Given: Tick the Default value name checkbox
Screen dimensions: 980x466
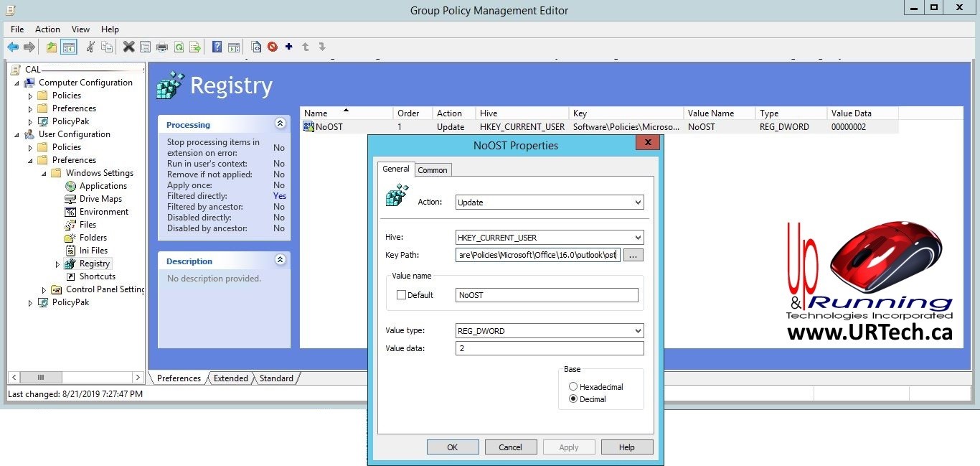Looking at the screenshot, I should tap(401, 295).
